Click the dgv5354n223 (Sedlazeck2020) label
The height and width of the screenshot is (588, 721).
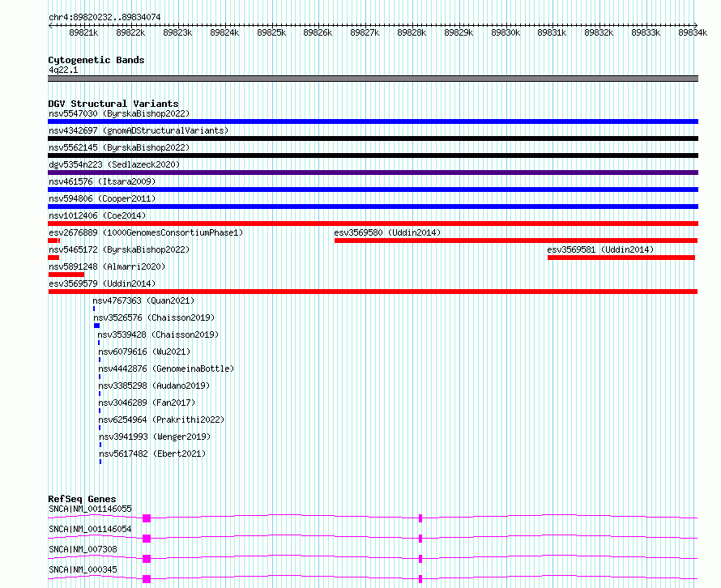click(x=114, y=164)
